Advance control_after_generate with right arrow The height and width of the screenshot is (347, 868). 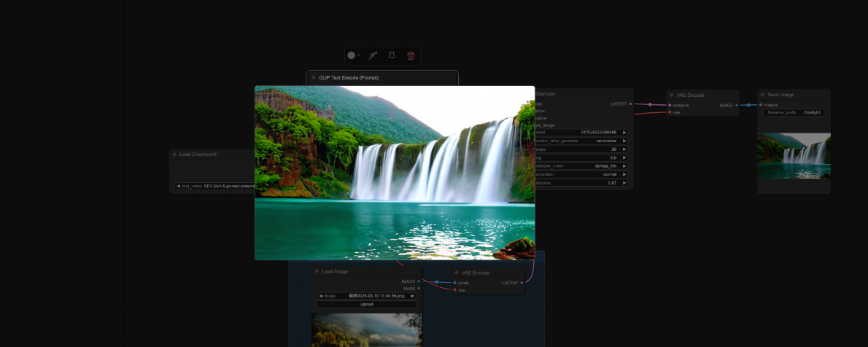(624, 141)
